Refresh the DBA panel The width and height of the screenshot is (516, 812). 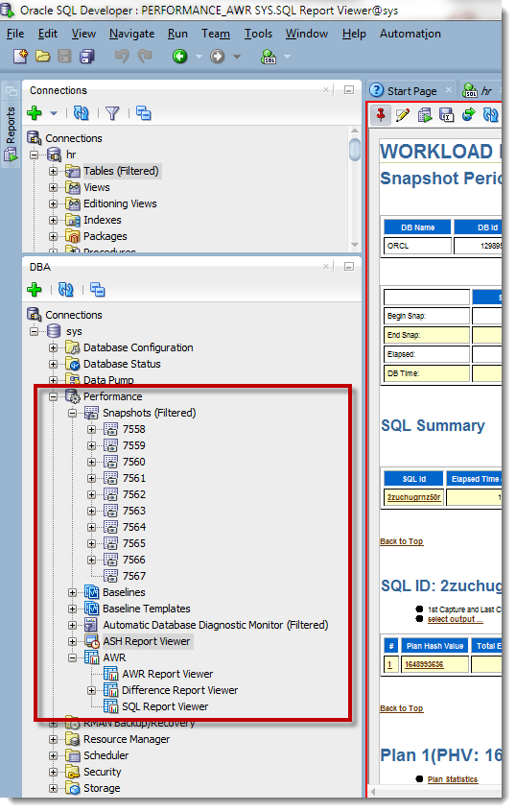coord(66,290)
